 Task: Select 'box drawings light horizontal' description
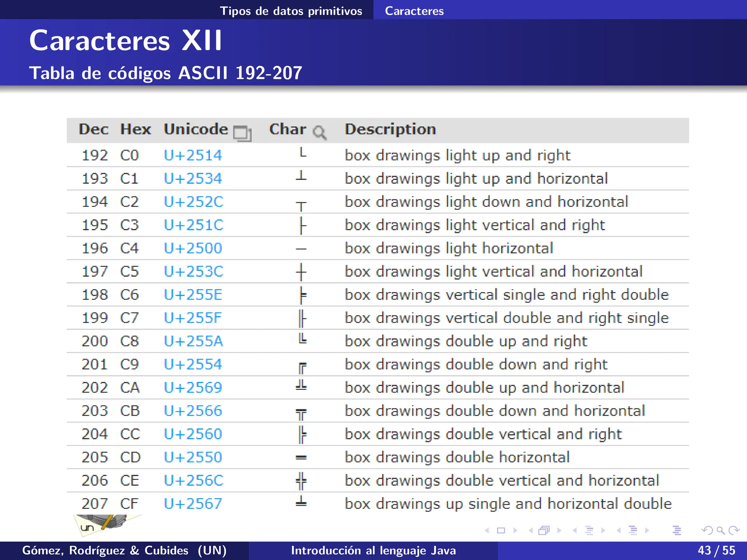click(x=449, y=248)
